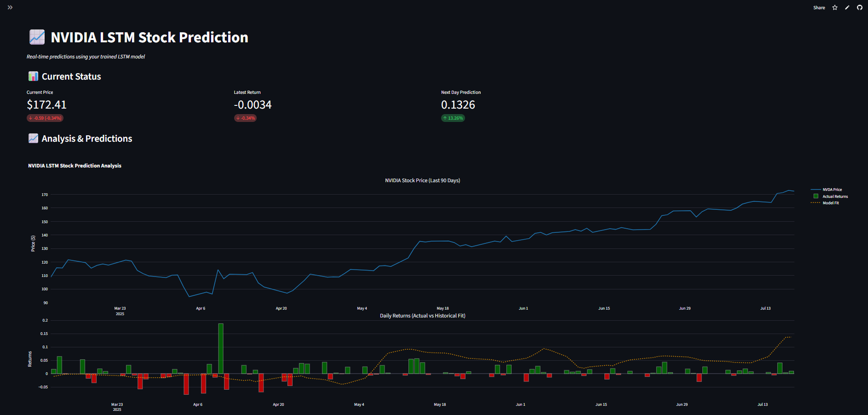Image resolution: width=868 pixels, height=415 pixels.
Task: Click the green Actual Returns legend swatch
Action: 816,196
